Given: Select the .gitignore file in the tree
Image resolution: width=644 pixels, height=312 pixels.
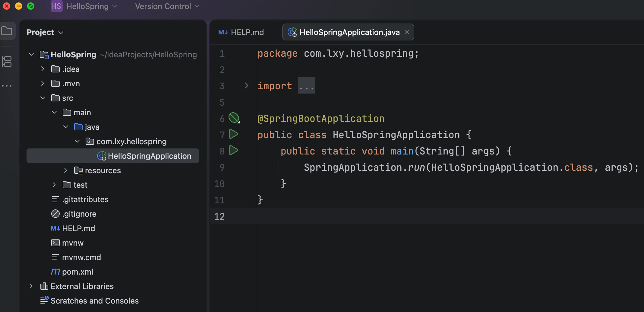Looking at the screenshot, I should (79, 214).
